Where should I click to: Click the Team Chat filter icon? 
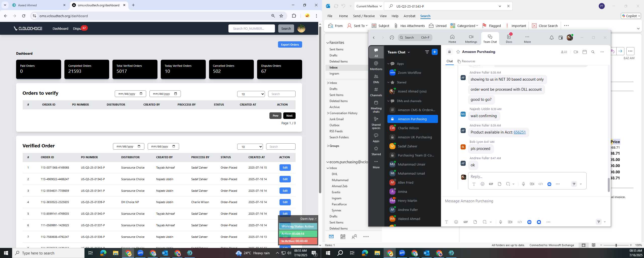point(427,52)
